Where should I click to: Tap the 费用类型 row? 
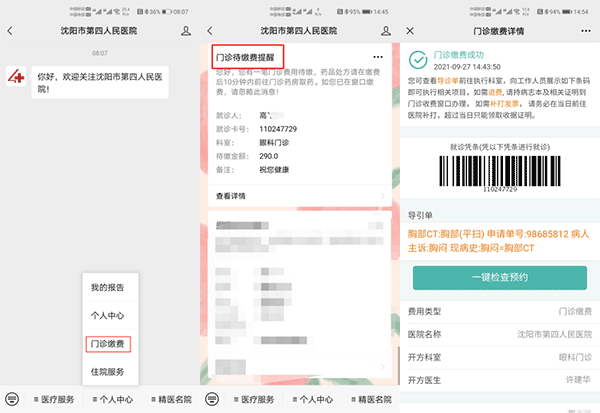(x=500, y=312)
